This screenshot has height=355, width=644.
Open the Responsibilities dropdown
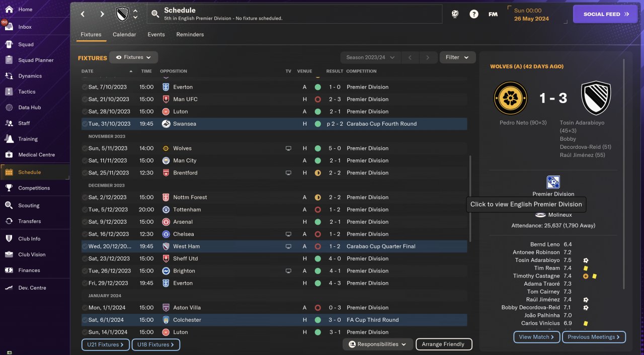point(378,344)
